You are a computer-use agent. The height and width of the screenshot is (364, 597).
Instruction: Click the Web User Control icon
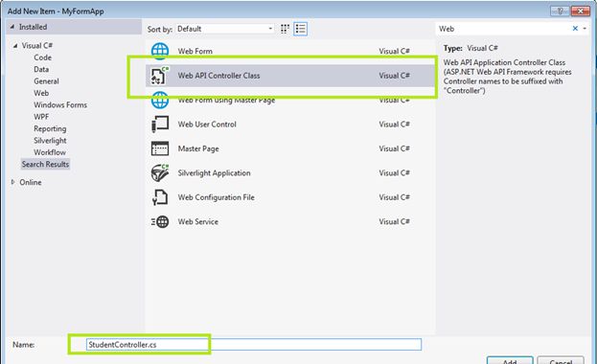160,125
